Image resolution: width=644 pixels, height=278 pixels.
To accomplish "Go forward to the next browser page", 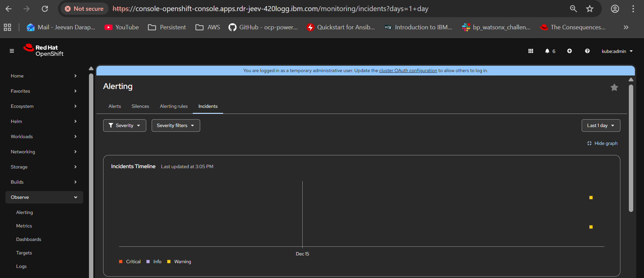I will [x=27, y=9].
